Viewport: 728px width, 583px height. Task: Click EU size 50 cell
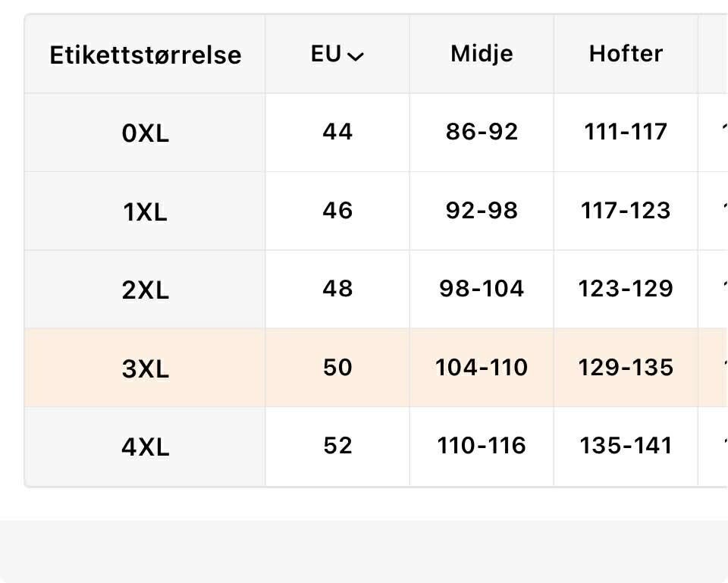[337, 368]
